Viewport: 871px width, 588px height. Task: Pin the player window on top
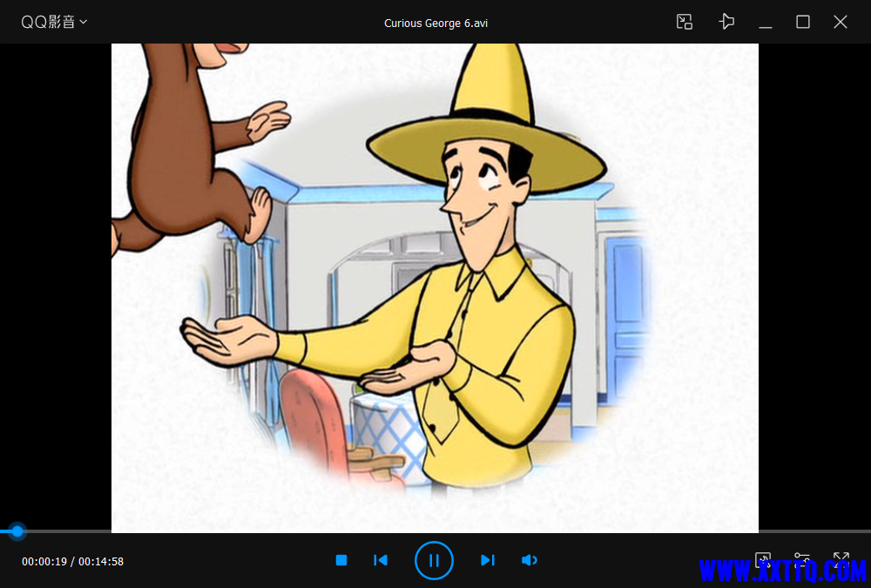pyautogui.click(x=726, y=23)
